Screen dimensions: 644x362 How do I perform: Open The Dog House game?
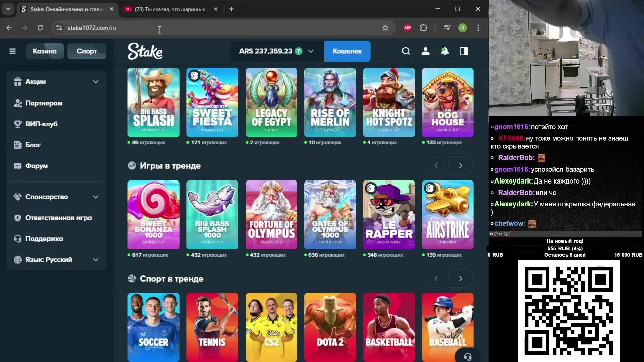[448, 103]
